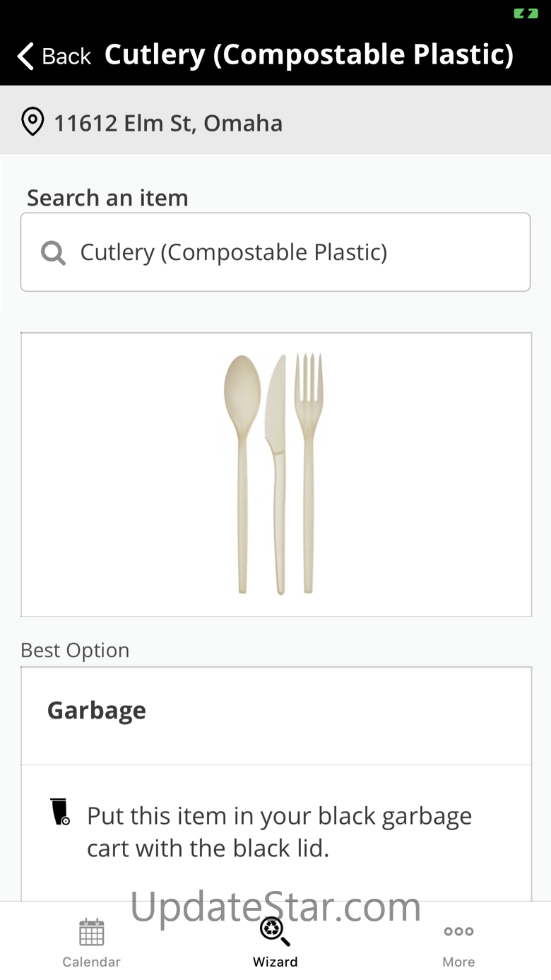Tap the More three-dots icon
The width and height of the screenshot is (551, 980).
point(458,931)
